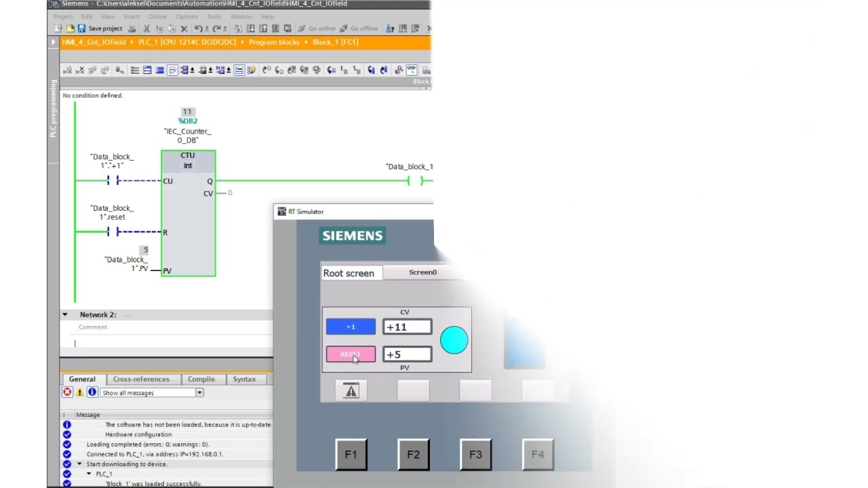Copy selection using the copy icon
This screenshot has width=868, height=488.
(159, 28)
